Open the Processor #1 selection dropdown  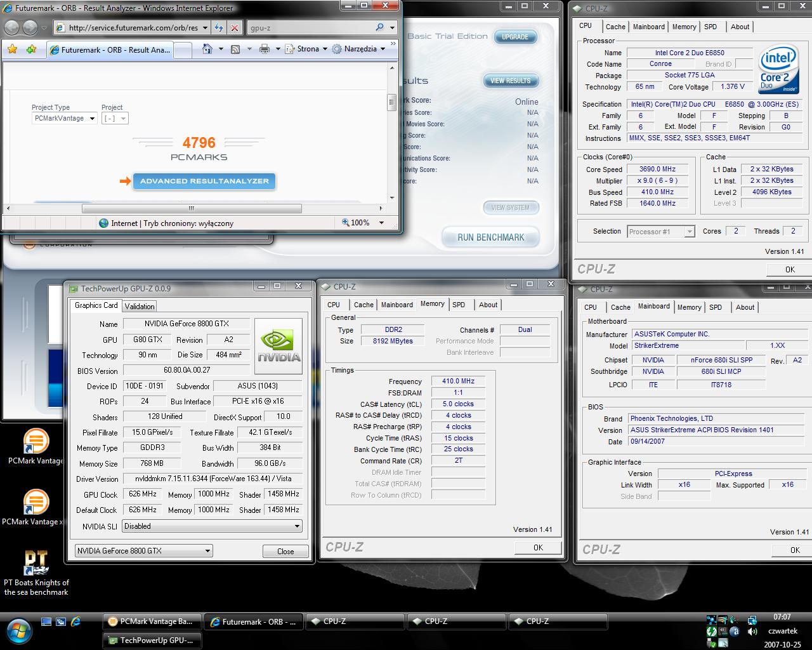[661, 232]
